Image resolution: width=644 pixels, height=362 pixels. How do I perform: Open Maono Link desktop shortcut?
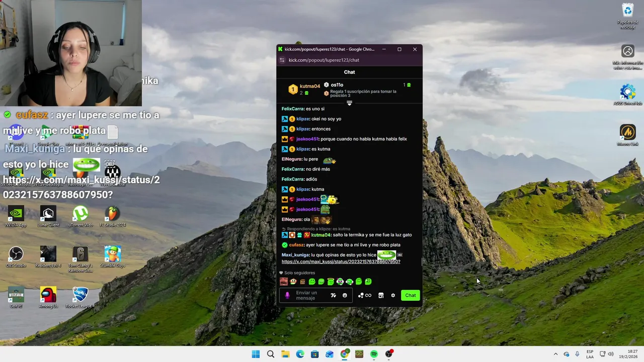[628, 135]
